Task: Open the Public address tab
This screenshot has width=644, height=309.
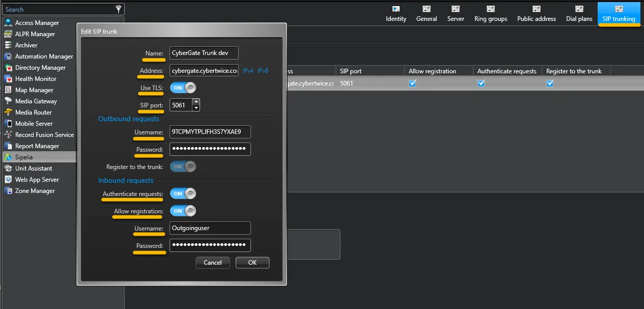Action: point(537,14)
